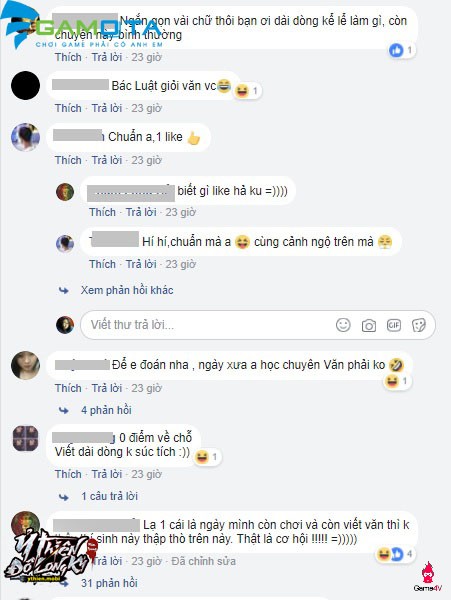This screenshot has height=600, width=451.
Task: Click the 'Viết thư trả lời...' reply field
Action: pyautogui.click(x=258, y=325)
